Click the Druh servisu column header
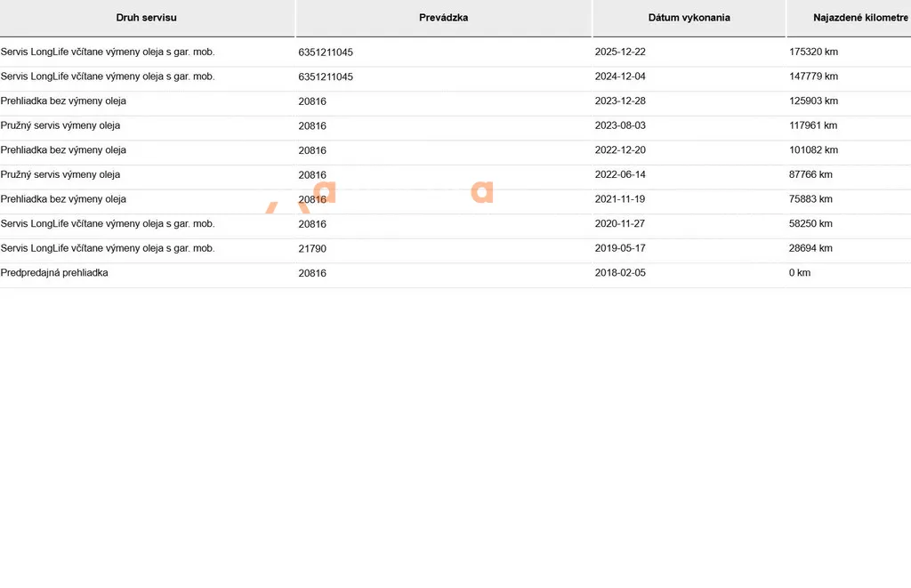 [147, 18]
